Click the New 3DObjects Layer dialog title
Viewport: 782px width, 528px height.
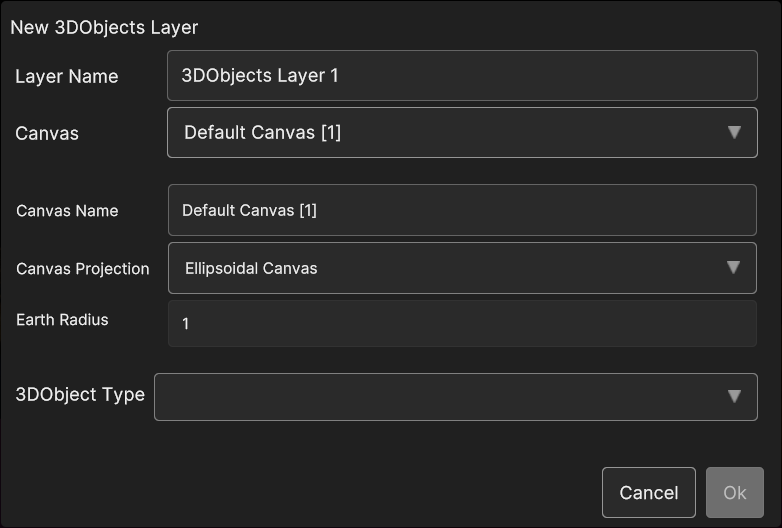(104, 27)
